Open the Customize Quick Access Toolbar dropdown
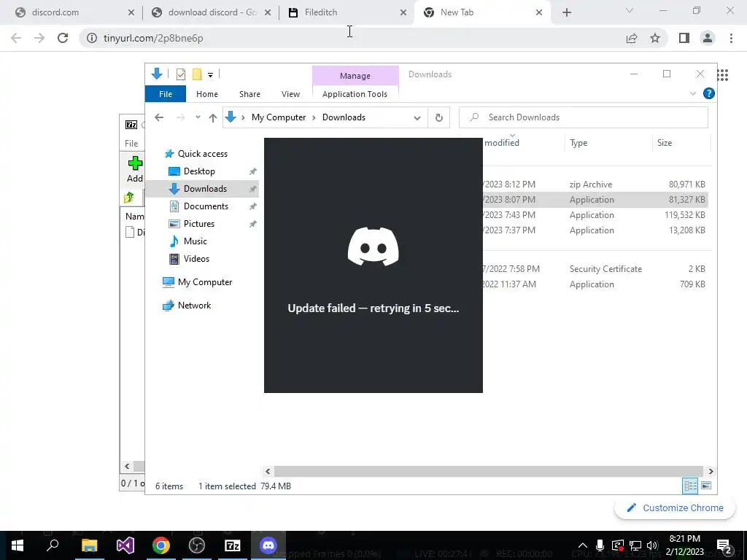Screen dimensions: 747x560 coord(210,75)
